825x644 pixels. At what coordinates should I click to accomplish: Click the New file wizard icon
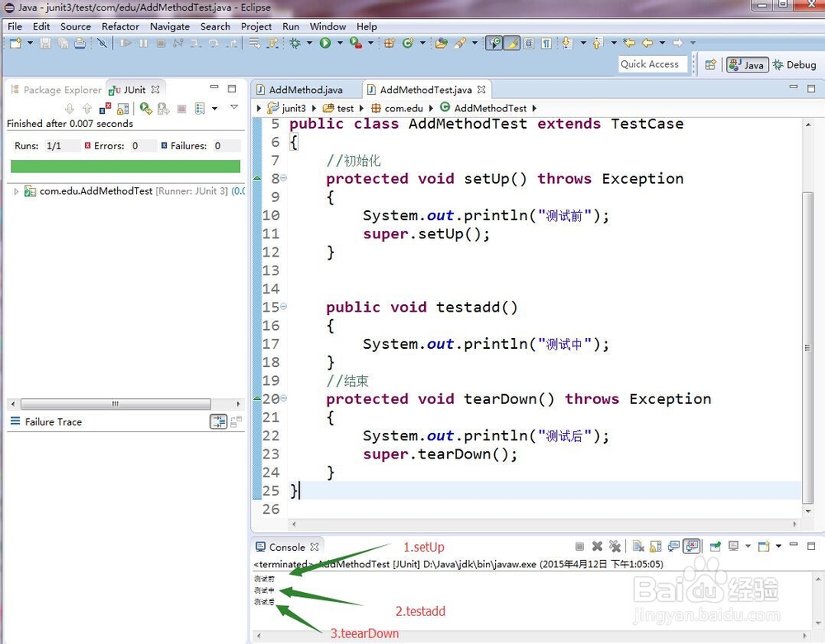click(x=15, y=43)
